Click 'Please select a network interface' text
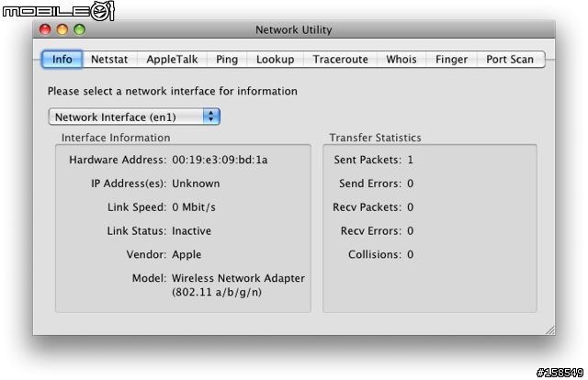Screen dimensions: 588x380 click(172, 91)
